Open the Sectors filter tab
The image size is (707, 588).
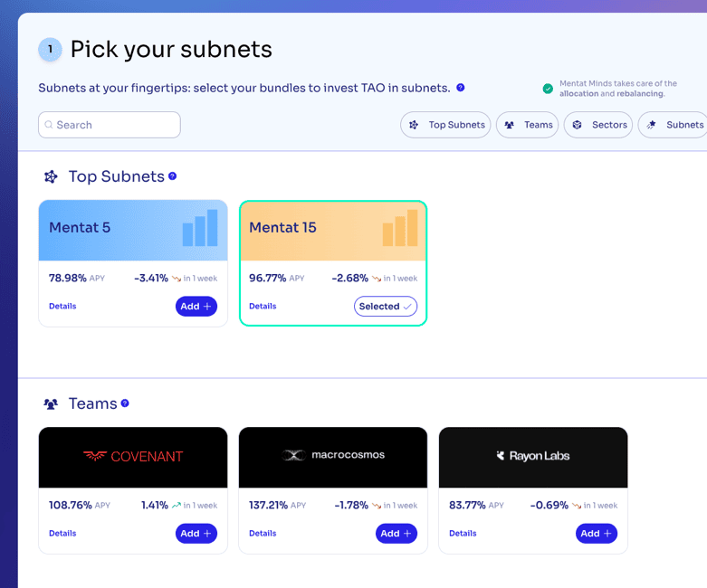point(598,125)
